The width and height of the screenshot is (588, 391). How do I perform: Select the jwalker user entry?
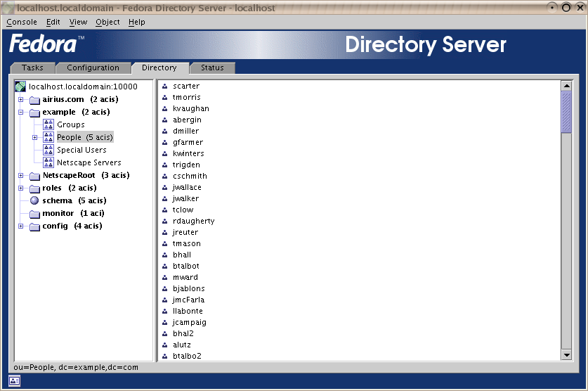tap(185, 199)
